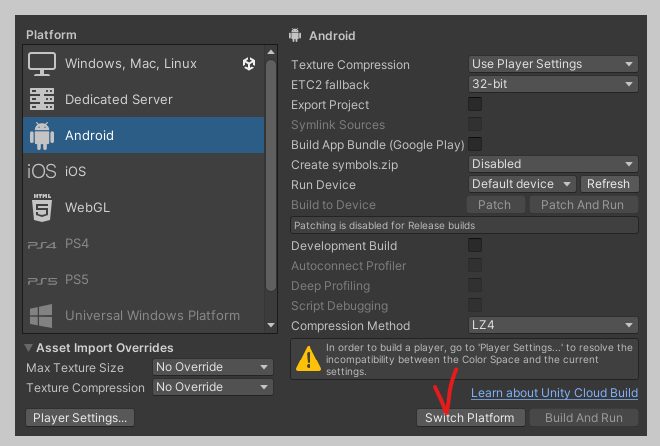
Task: Select the iOS platform label text
Action: tap(75, 171)
